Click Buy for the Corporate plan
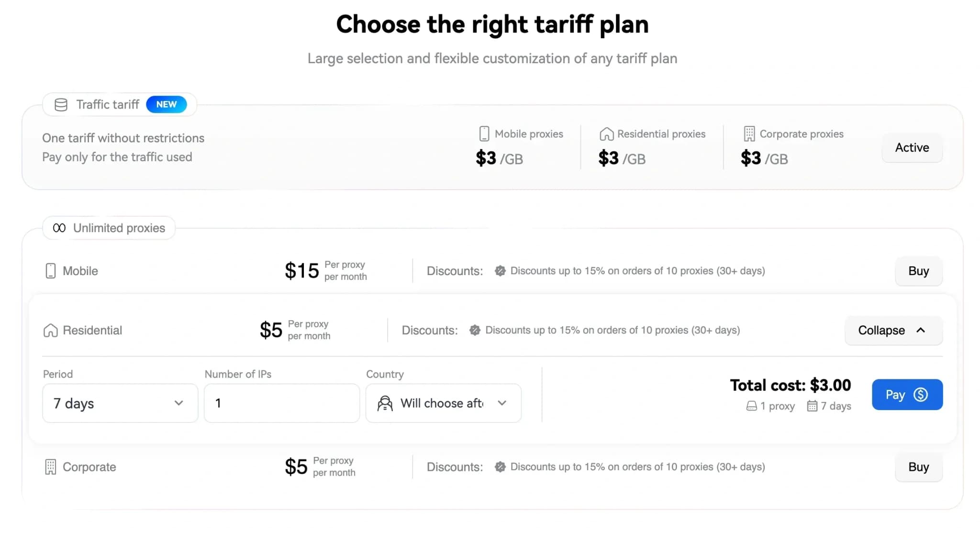Viewport: 980px width, 533px height. (x=918, y=467)
